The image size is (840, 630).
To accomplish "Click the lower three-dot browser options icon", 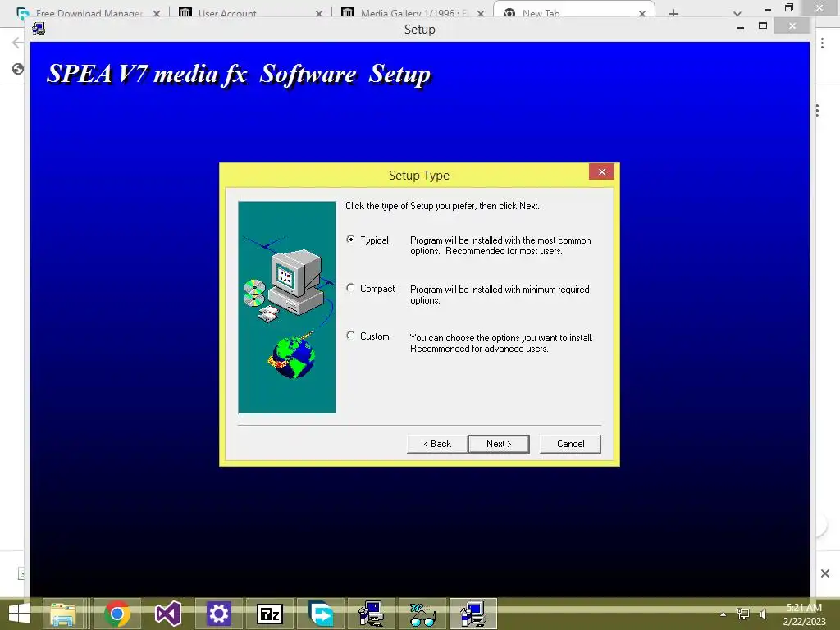I will pyautogui.click(x=817, y=111).
